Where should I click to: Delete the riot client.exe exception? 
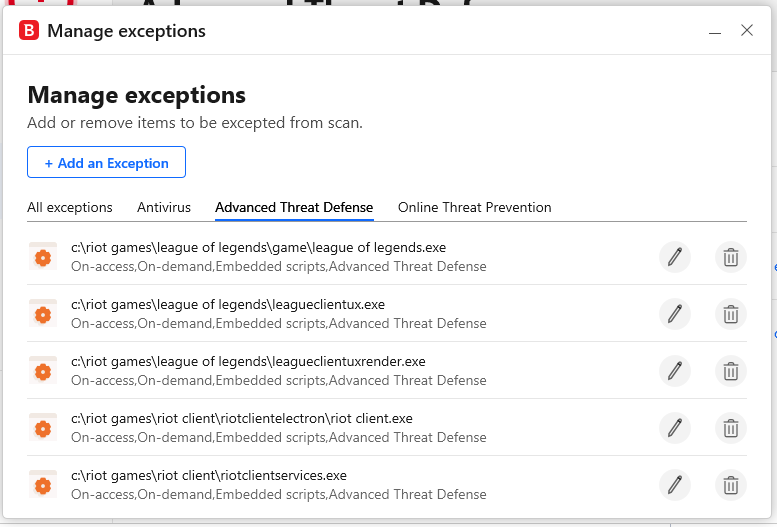[x=730, y=428]
